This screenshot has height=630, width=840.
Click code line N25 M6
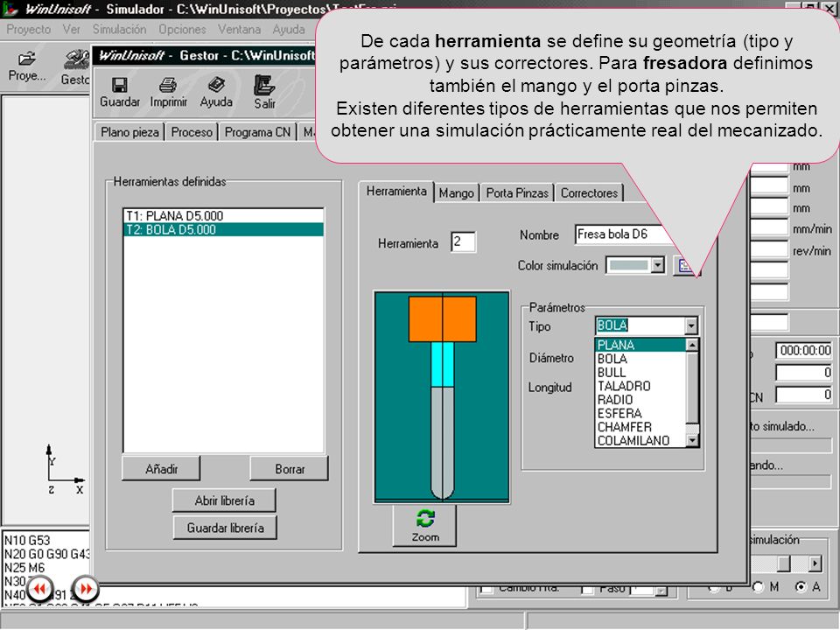point(24,568)
